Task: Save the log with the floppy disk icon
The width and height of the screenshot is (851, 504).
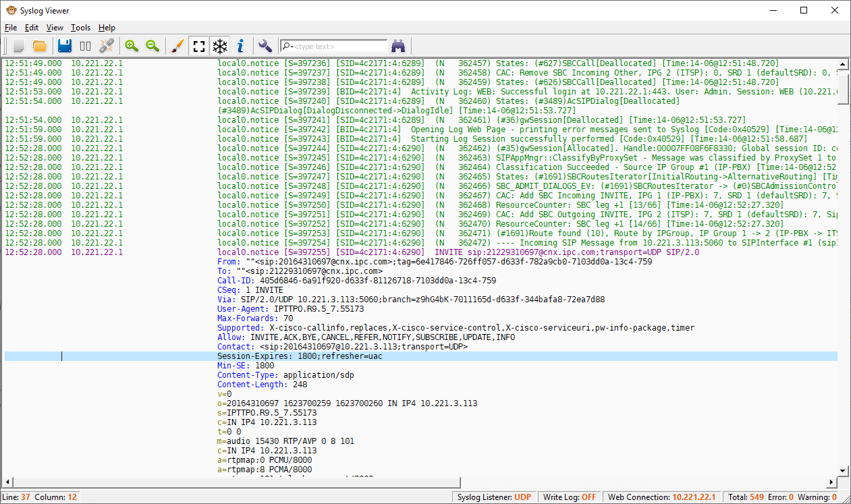Action: click(65, 46)
